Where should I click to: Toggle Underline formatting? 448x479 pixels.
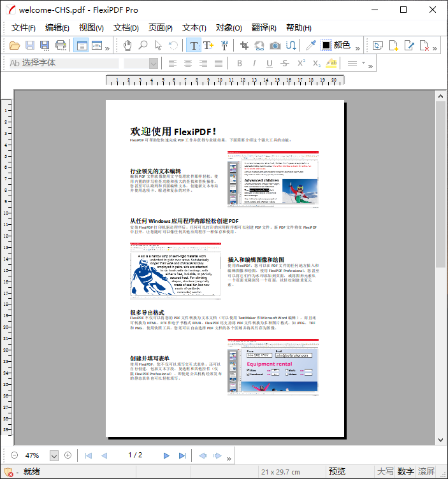pyautogui.click(x=269, y=63)
